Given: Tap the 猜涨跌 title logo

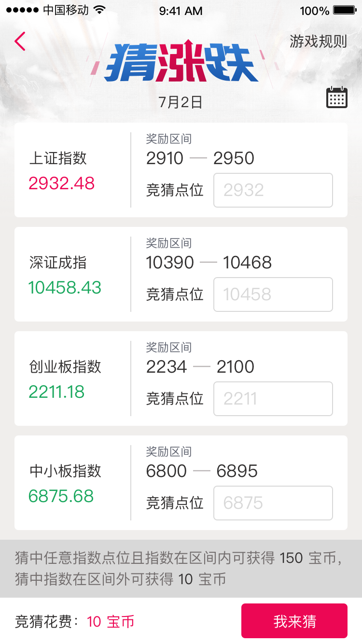Looking at the screenshot, I should tap(181, 64).
